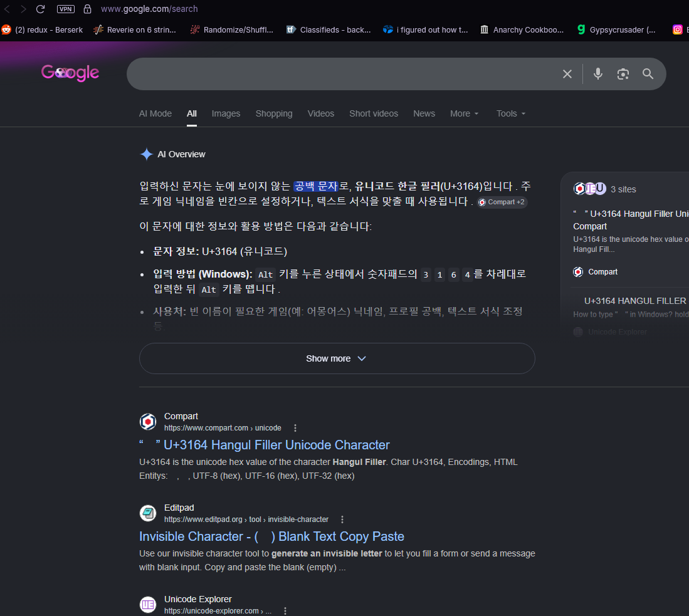
Task: Open the Reverie on 6 strin... bookmark
Action: point(135,30)
